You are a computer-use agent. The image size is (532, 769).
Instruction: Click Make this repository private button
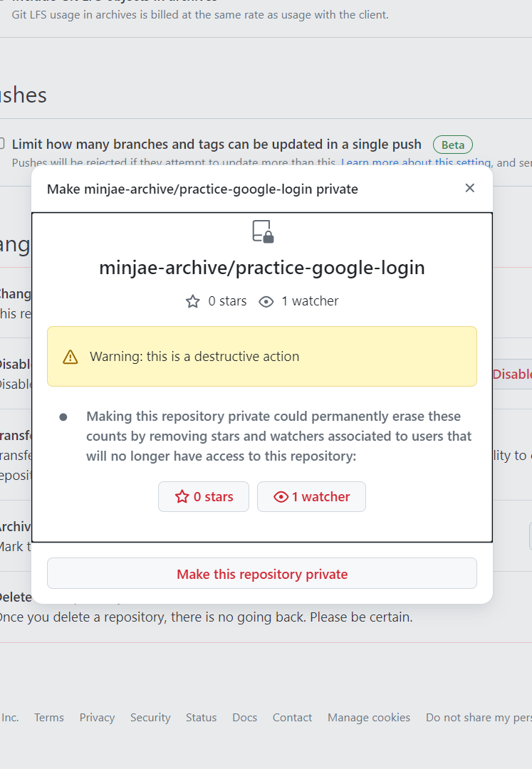click(x=262, y=573)
